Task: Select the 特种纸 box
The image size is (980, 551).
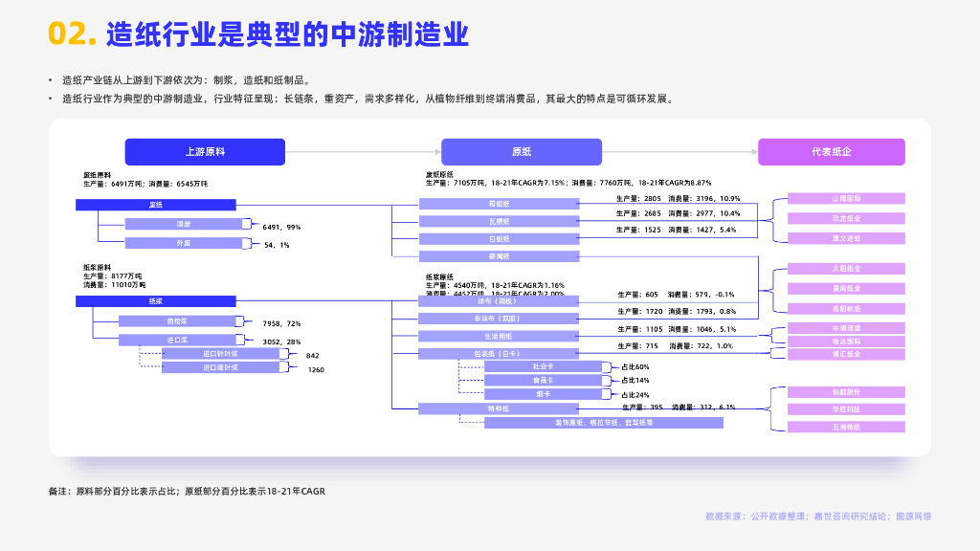Action: (x=499, y=408)
